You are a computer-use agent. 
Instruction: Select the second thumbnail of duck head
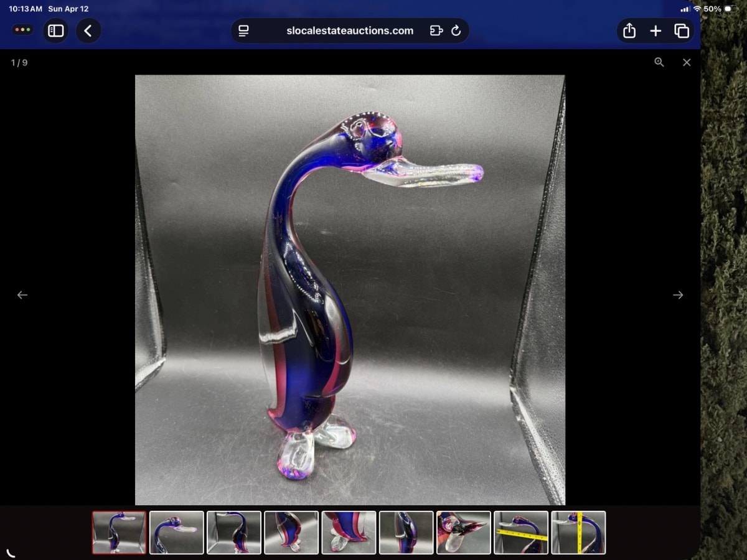177,533
